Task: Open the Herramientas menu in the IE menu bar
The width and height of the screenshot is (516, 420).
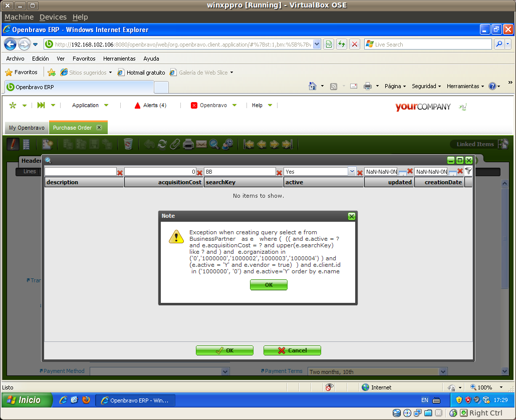Action: [119, 59]
